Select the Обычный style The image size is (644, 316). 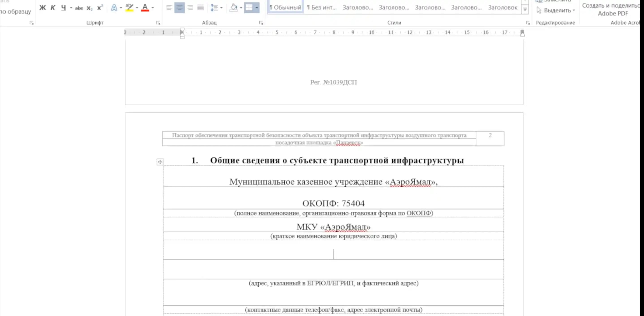pos(285,7)
